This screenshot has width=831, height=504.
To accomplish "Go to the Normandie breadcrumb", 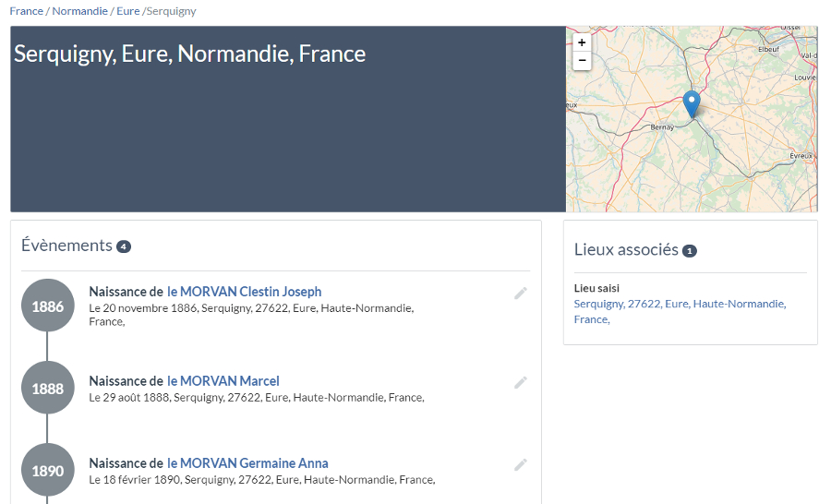I will (x=79, y=11).
